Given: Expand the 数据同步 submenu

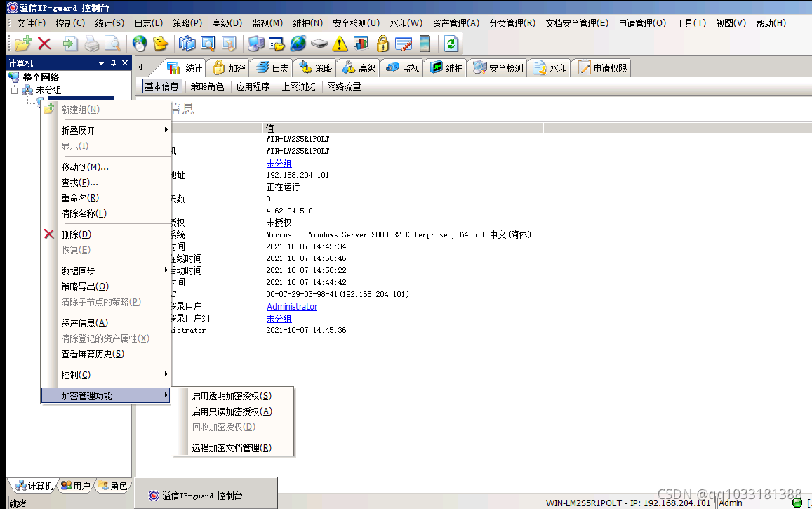Looking at the screenshot, I should pos(105,271).
